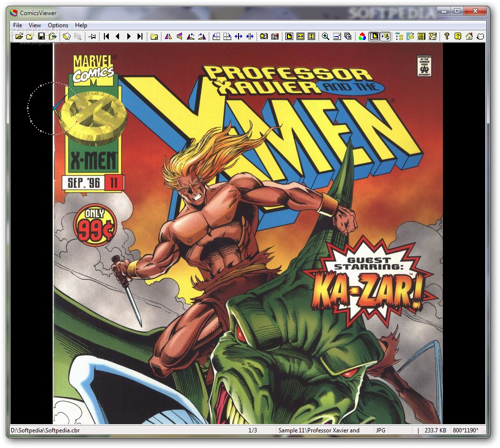500x448 pixels.
Task: Click the book with red arrow icon
Action: (x=275, y=37)
